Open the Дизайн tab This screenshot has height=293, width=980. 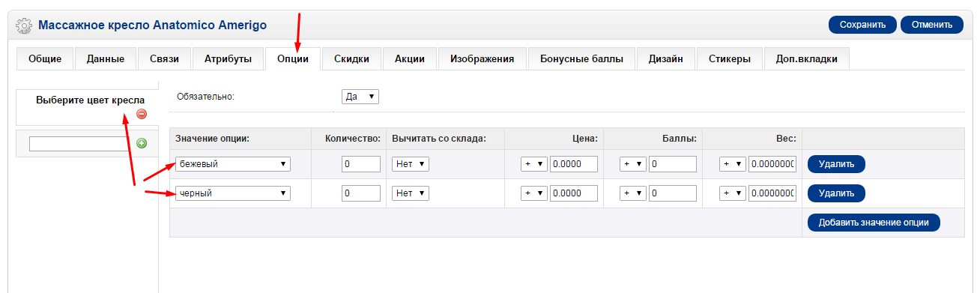pos(665,59)
